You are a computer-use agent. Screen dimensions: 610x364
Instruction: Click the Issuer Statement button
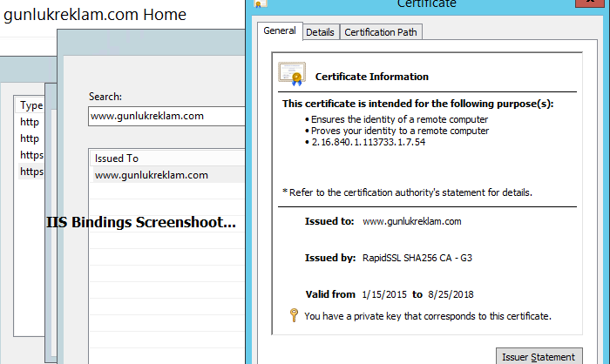[539, 356]
